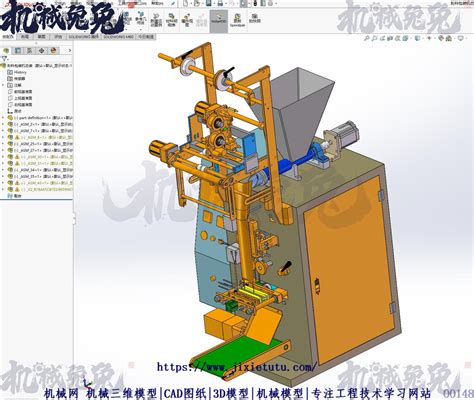Open the Hide/Show Items icon
474x400 pixels.
click(429, 38)
